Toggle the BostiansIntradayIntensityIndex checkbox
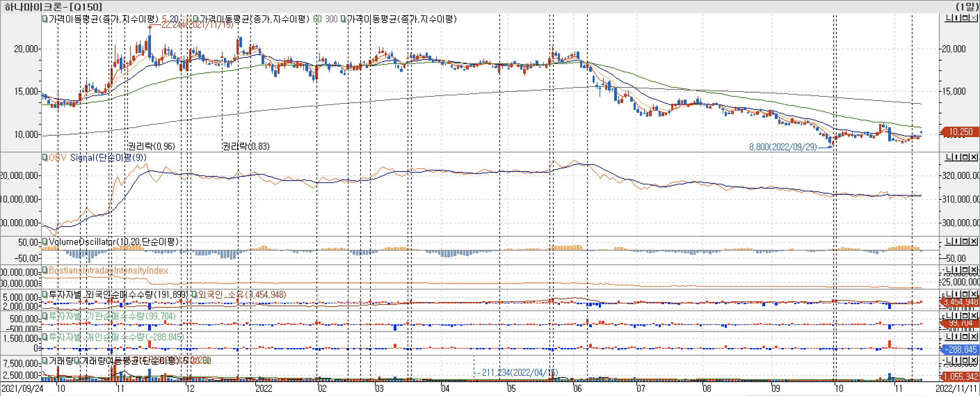The width and height of the screenshot is (980, 396). [x=45, y=270]
